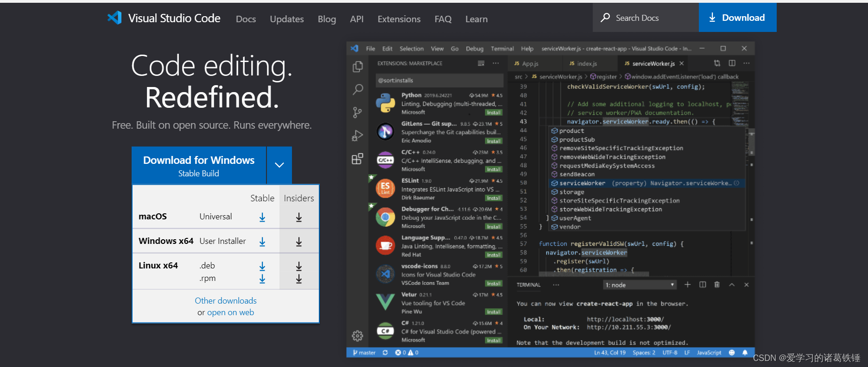Screen dimensions: 868x367
Task: Kill terminal with the trash icon
Action: [717, 285]
